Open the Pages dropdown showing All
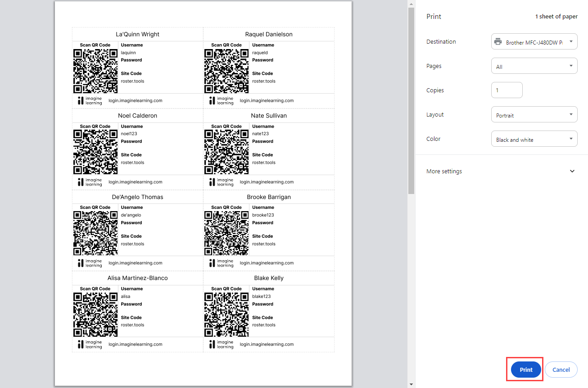The image size is (588, 388). pyautogui.click(x=534, y=65)
